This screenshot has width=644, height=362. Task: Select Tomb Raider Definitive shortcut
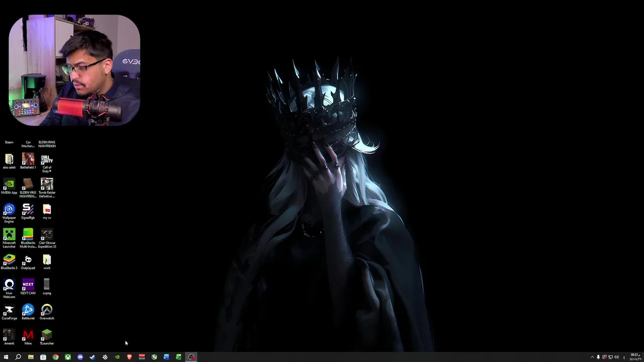[47, 188]
